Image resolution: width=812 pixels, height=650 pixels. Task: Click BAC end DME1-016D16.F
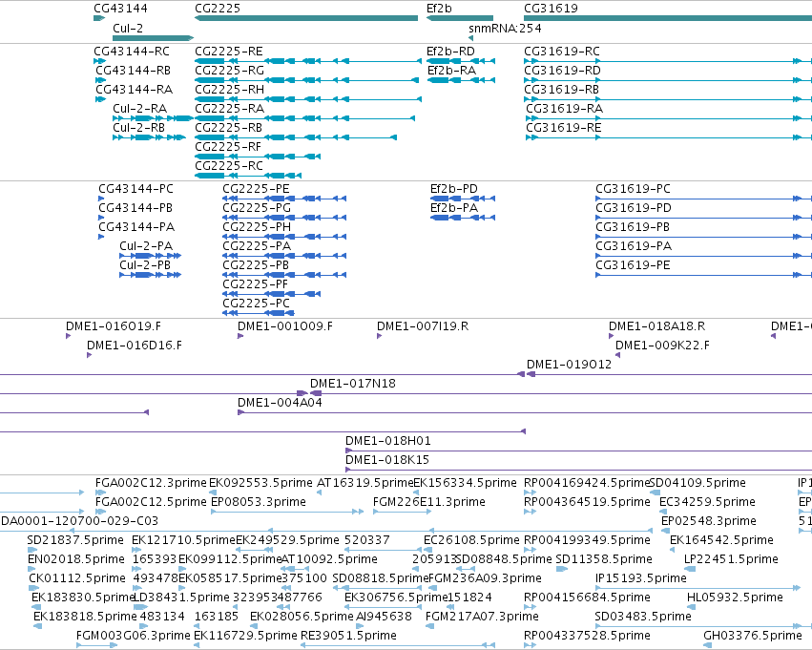pos(135,346)
